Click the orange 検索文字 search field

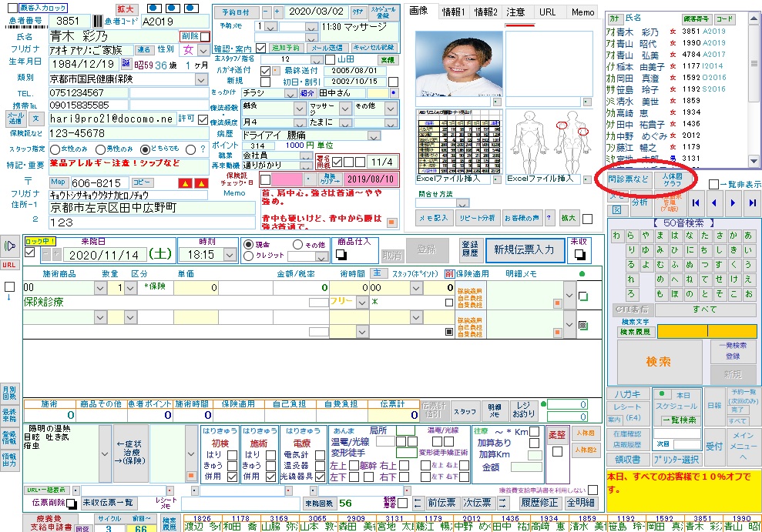(x=707, y=332)
